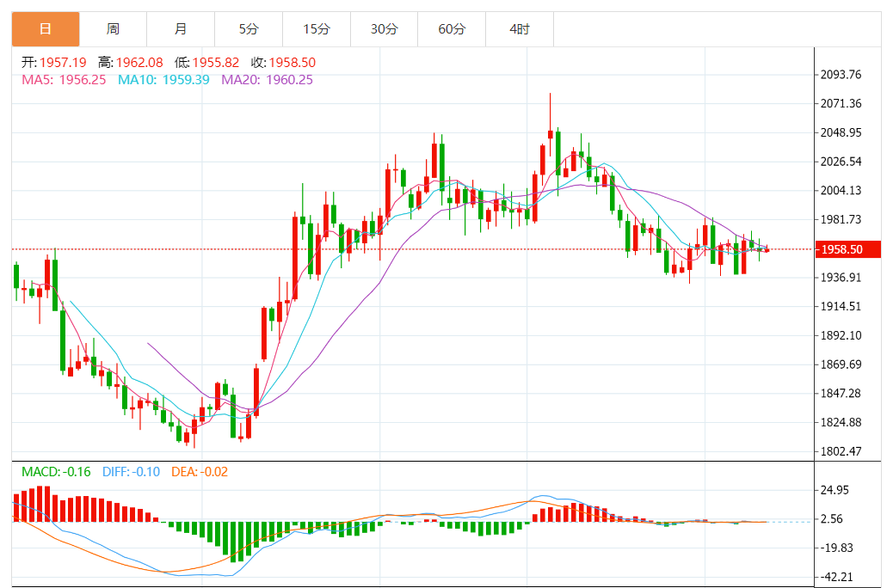Click the 1869.69 price axis label
This screenshot has width=893, height=588.
[841, 364]
